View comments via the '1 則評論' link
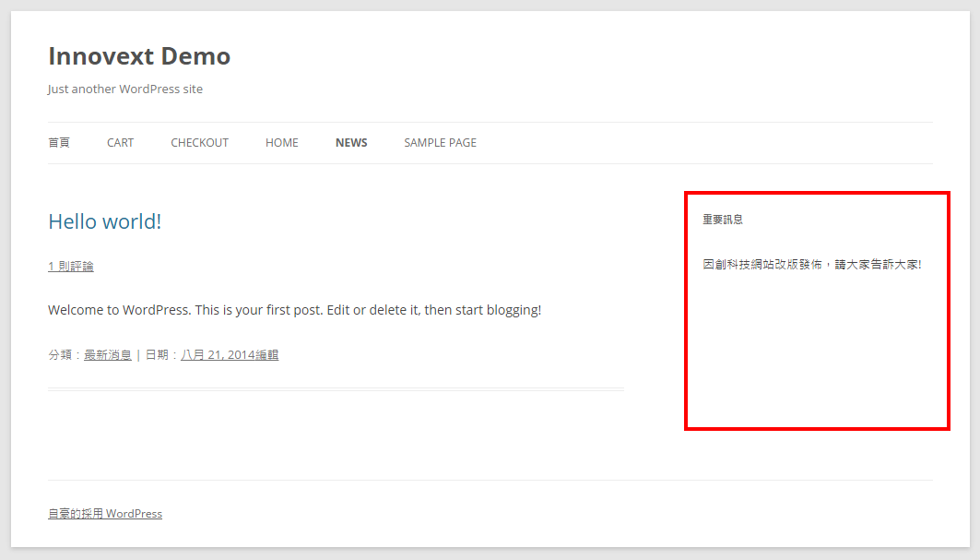Viewport: 980px width, 560px height. [x=71, y=267]
